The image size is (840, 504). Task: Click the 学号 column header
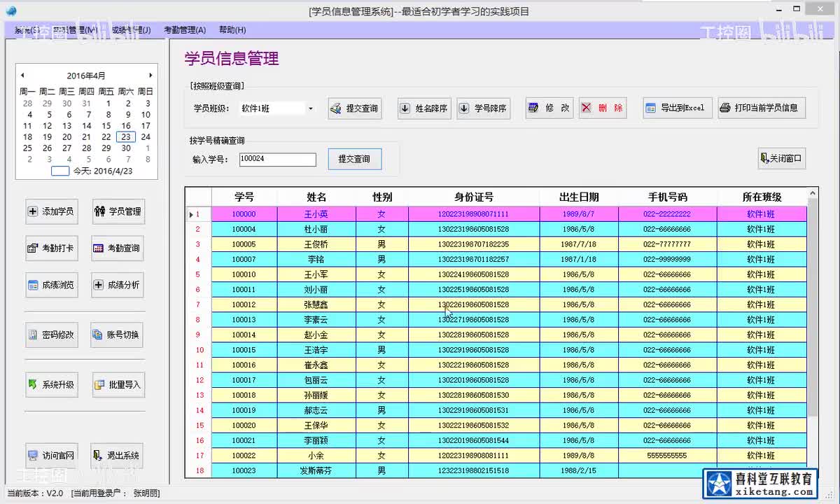[244, 197]
